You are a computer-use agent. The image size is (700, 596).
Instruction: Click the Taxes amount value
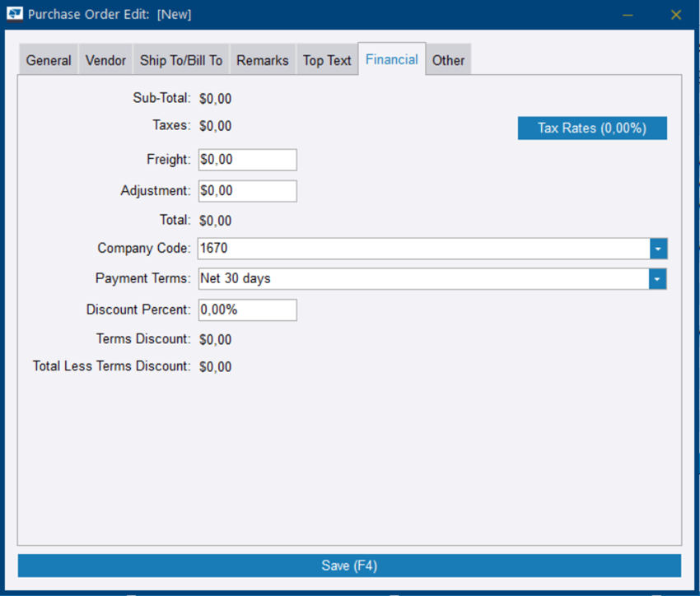215,126
